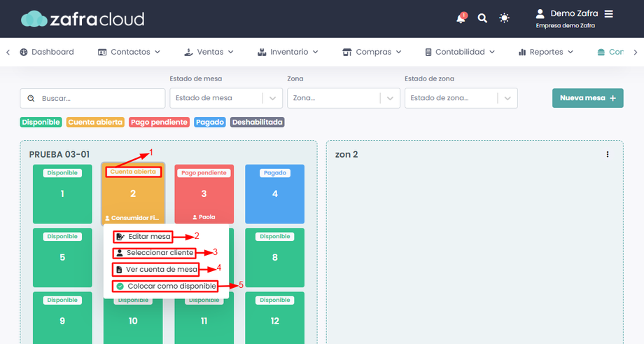Viewport: 644px width, 344px height.
Task: Select table 3 with Pago pendiente
Action: [x=204, y=194]
